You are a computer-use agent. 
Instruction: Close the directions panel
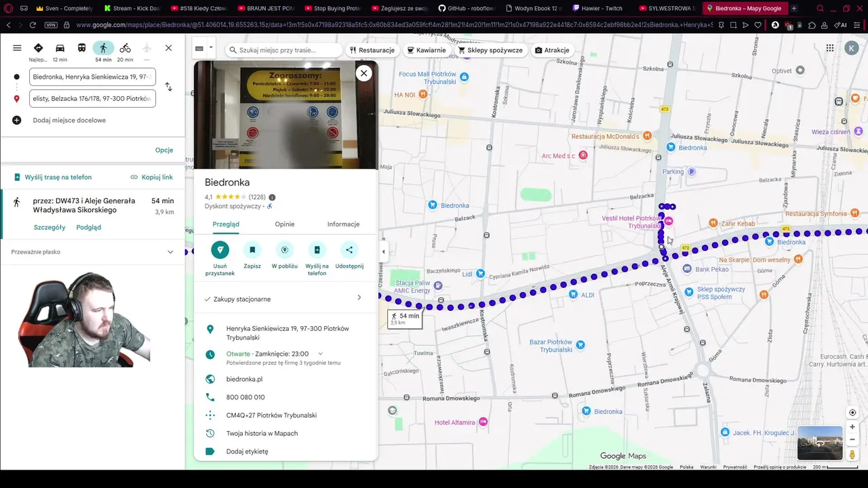tap(168, 48)
